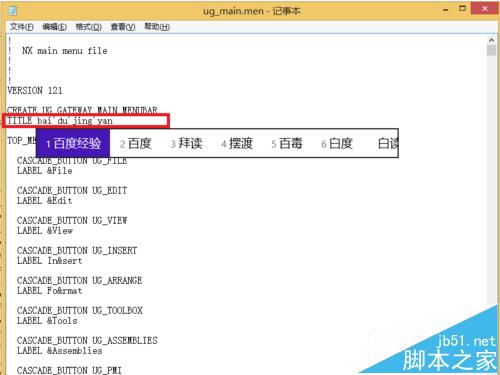
Task: Click the CREATE UG_GATEWAY_MAIN_MENUBAR line
Action: pos(82,110)
